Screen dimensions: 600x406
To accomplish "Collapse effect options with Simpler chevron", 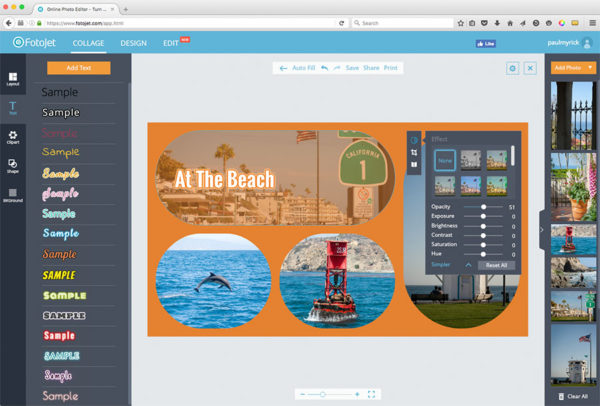I will pyautogui.click(x=468, y=265).
